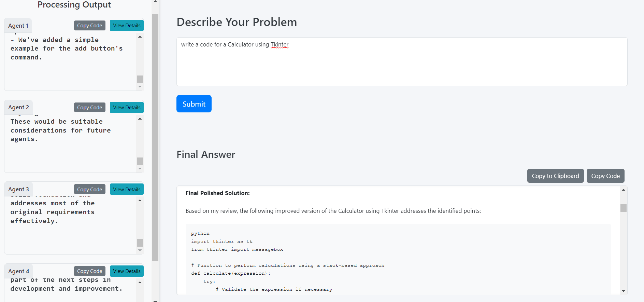
Task: Click Copy to Clipboard button
Action: click(555, 176)
